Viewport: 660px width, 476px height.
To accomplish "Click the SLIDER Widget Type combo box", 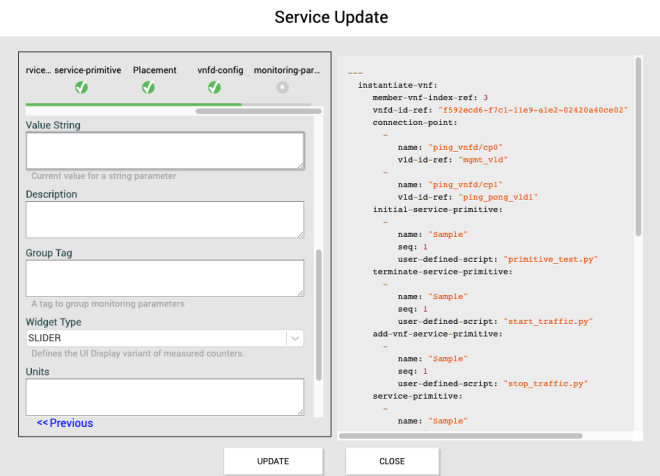I will [x=155, y=339].
